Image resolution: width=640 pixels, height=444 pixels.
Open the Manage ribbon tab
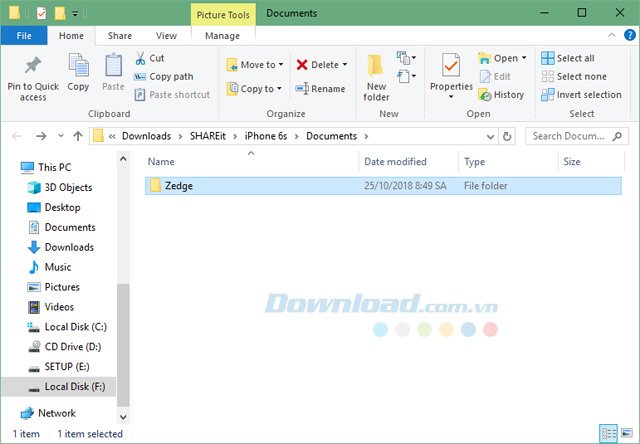click(222, 36)
